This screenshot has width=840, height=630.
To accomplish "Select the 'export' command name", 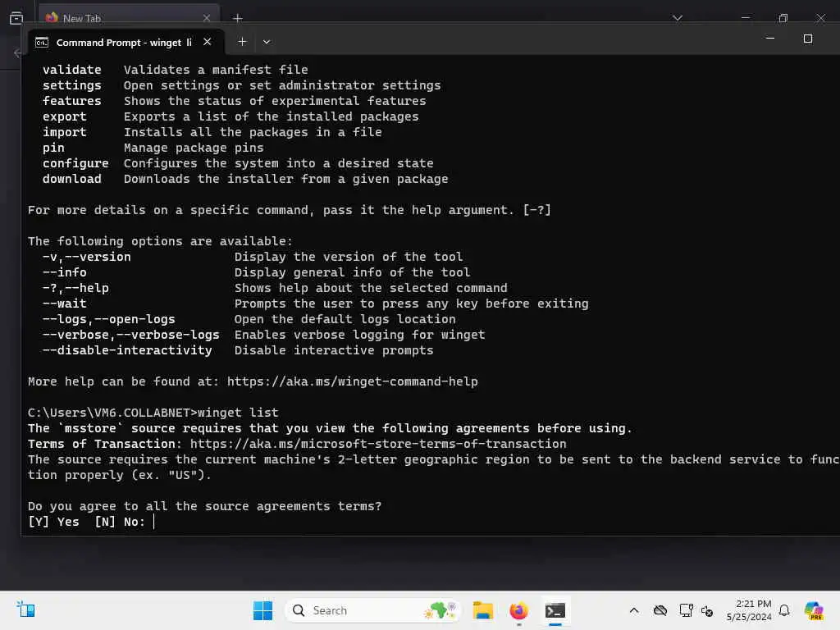I will [64, 116].
